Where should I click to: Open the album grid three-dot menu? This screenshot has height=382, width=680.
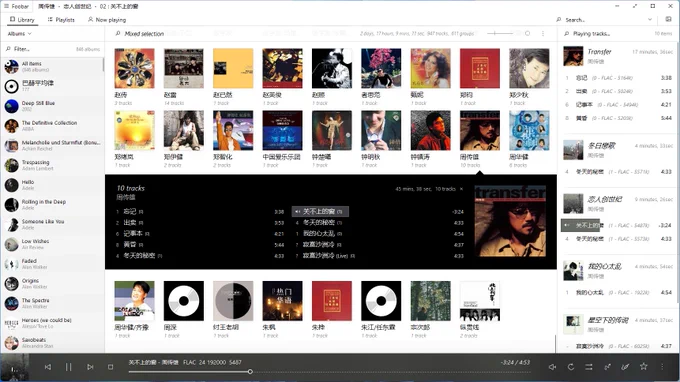543,33
